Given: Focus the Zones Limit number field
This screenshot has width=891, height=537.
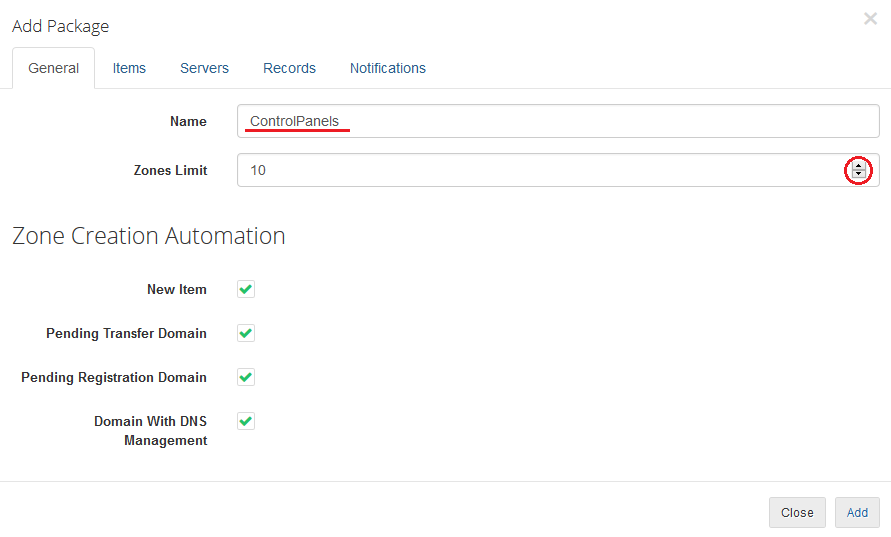Looking at the screenshot, I should point(540,170).
